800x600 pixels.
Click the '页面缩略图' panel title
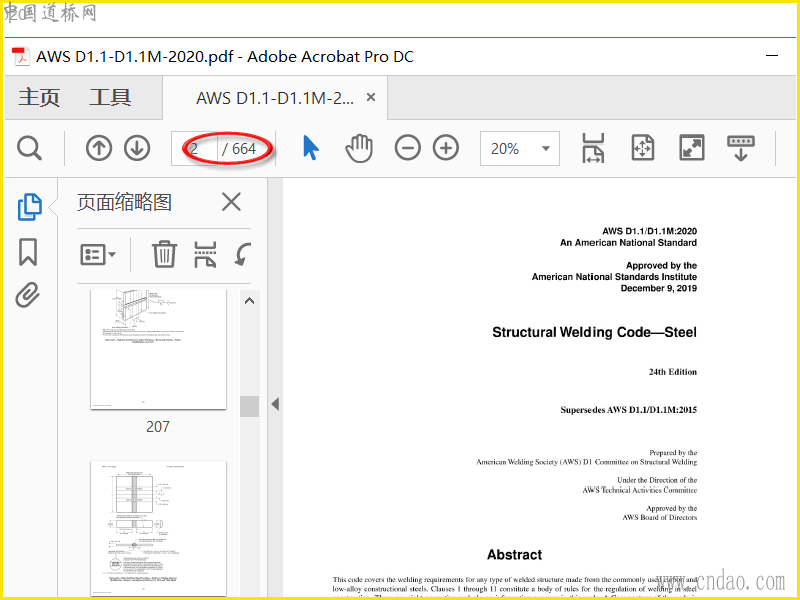click(x=124, y=202)
